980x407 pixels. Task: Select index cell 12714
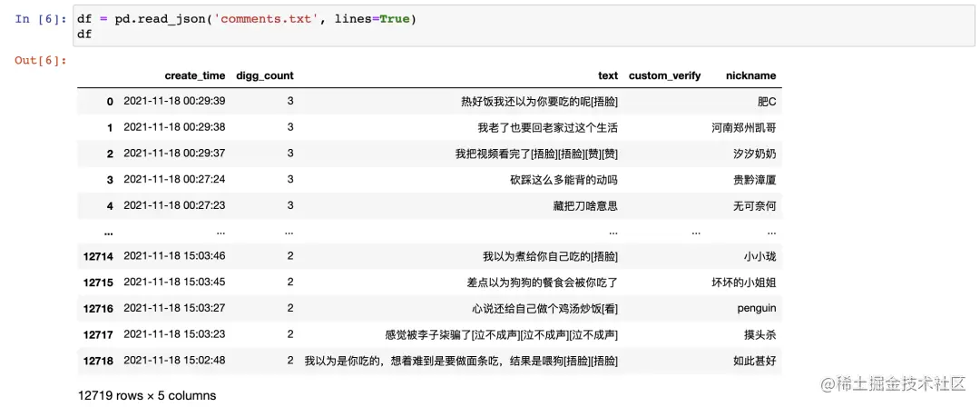(98, 257)
